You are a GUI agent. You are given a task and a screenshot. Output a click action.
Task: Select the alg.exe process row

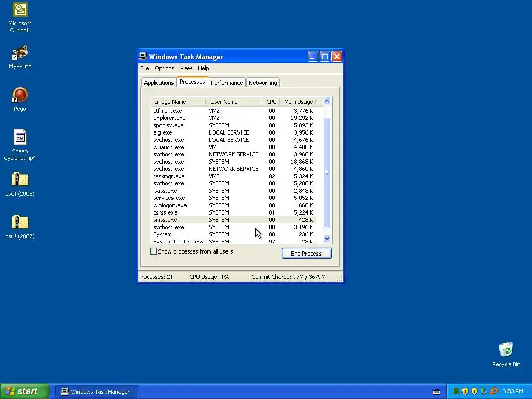[x=233, y=132]
